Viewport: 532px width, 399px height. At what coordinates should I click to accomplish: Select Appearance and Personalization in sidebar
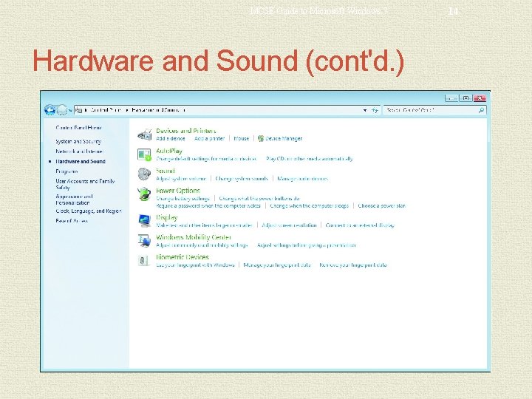pos(75,199)
